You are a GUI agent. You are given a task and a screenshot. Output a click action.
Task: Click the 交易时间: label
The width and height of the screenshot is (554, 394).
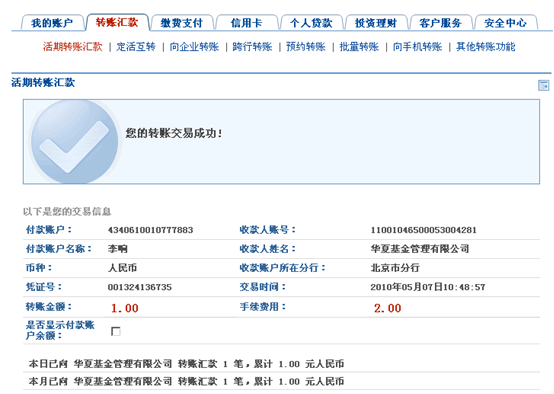coord(263,287)
